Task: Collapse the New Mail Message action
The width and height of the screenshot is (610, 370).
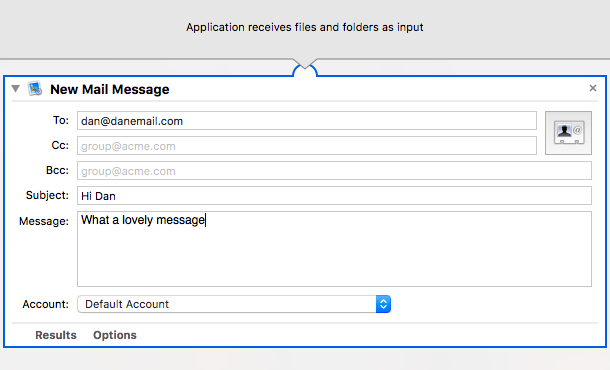Action: point(16,89)
